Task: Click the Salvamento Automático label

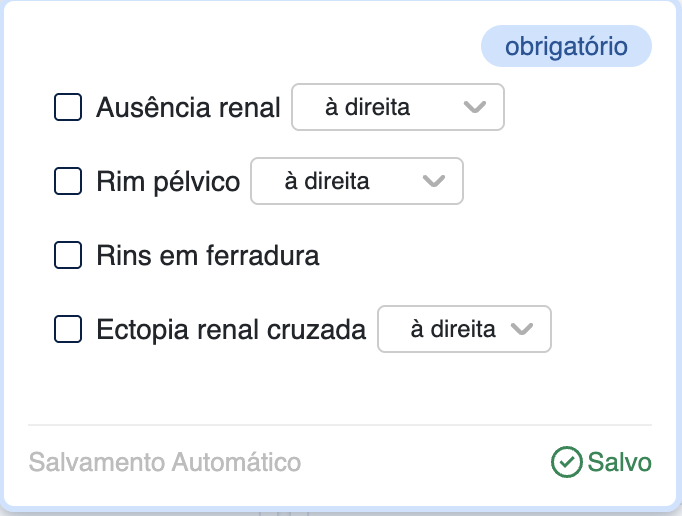Action: point(165,462)
